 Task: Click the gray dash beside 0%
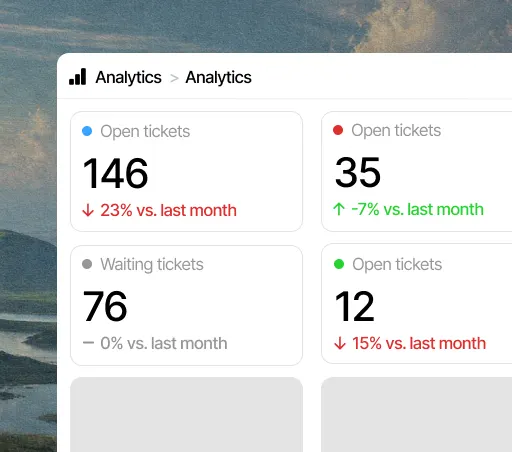[88, 343]
